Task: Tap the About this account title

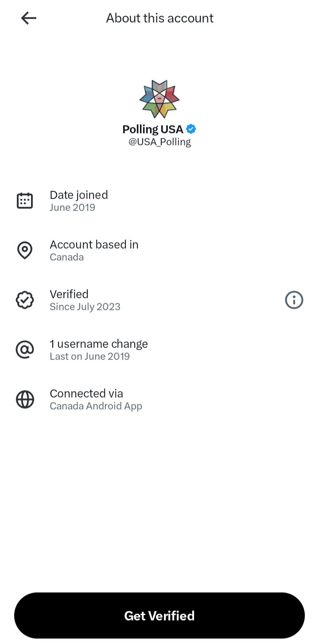Action: [x=159, y=18]
